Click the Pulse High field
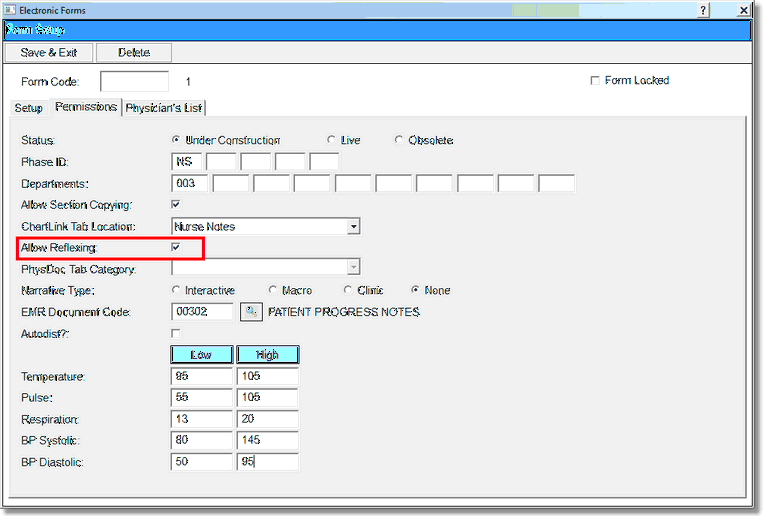Viewport: 764px width, 518px height. 267,398
